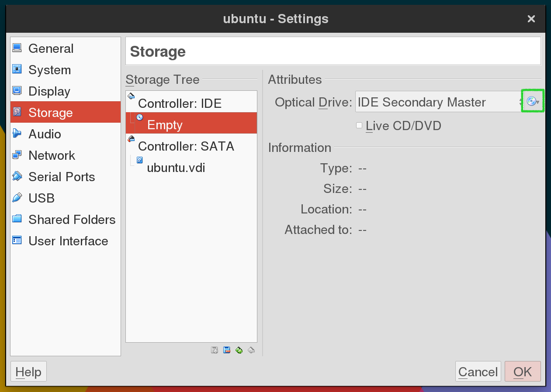
Task: Select the Display settings category
Action: tap(66, 91)
